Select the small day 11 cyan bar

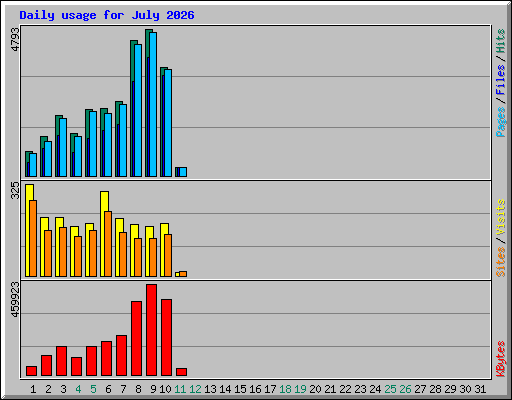(x=183, y=172)
